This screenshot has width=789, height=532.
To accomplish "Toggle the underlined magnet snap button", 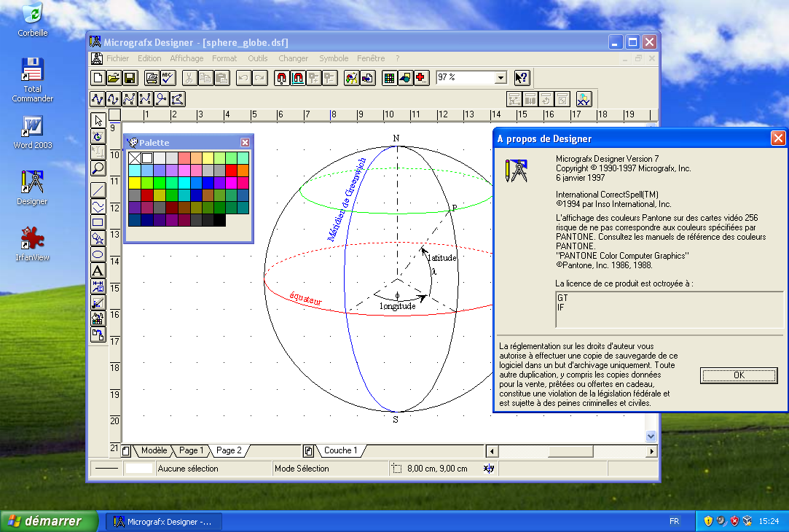I will pyautogui.click(x=298, y=78).
